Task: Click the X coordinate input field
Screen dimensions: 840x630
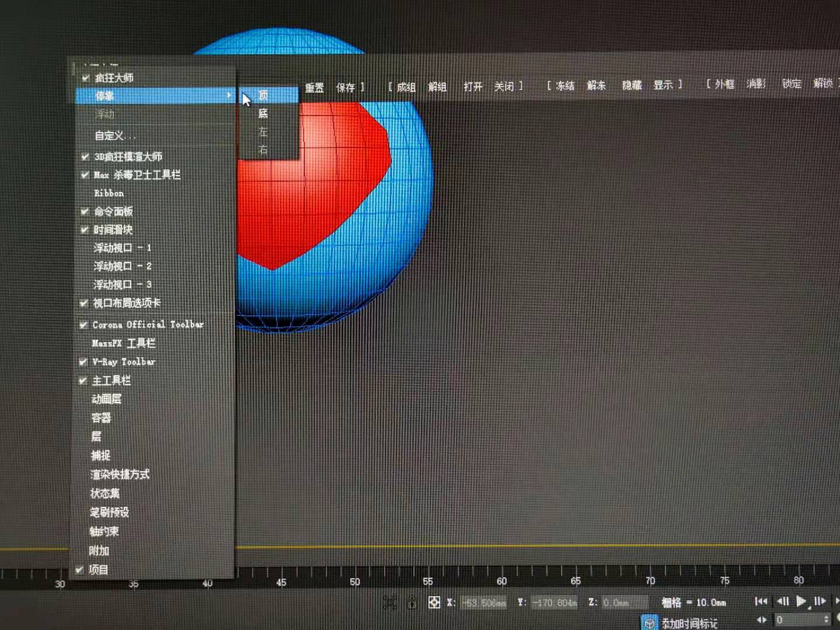Action: (x=484, y=602)
